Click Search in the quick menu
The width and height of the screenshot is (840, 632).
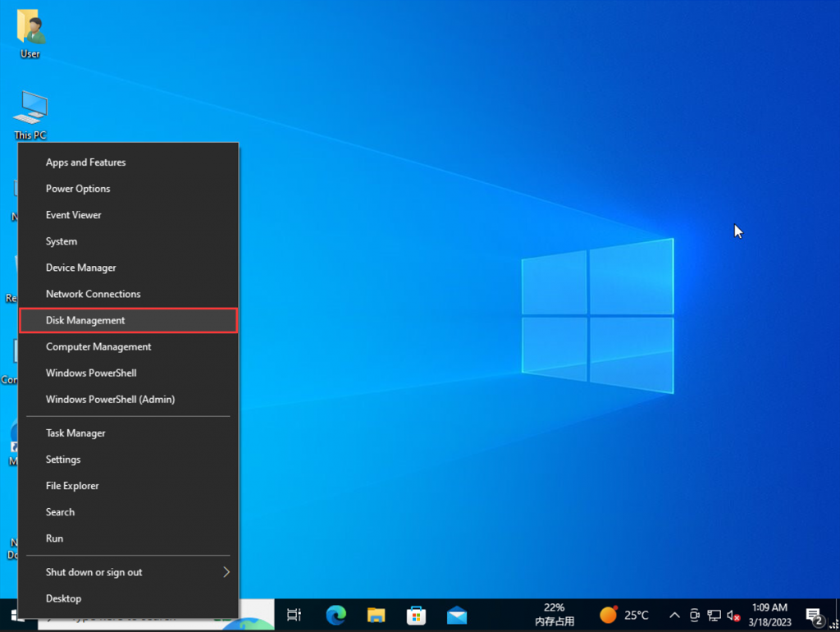click(x=129, y=512)
